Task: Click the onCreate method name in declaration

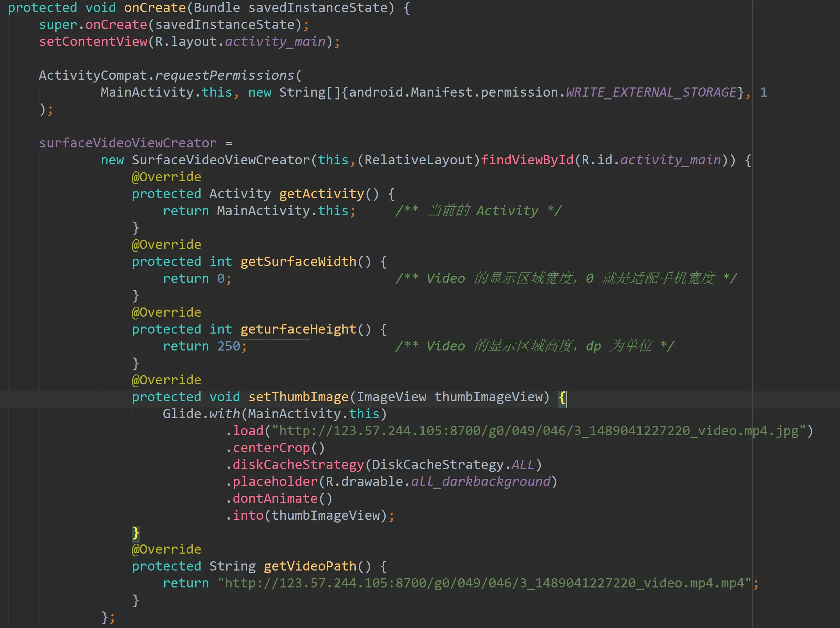Action: 154,8
